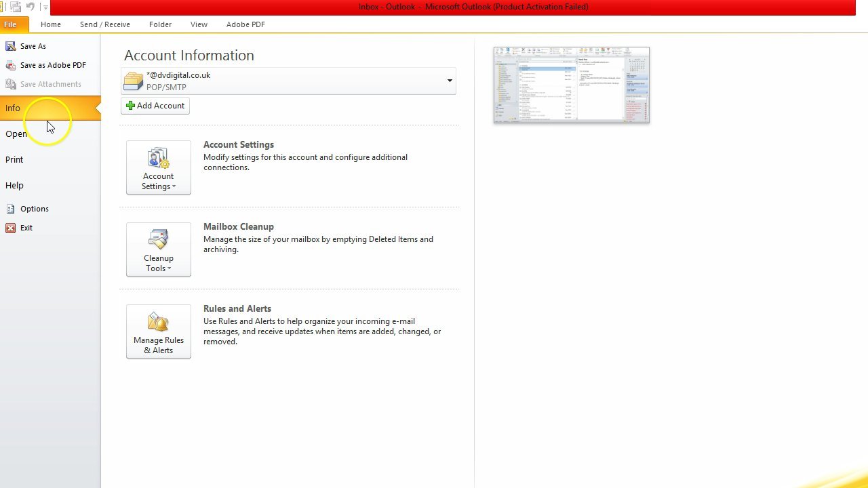Viewport: 868px width, 488px height.
Task: Expand the dvdigital.co.uk account dropdown arrow
Action: tap(449, 81)
